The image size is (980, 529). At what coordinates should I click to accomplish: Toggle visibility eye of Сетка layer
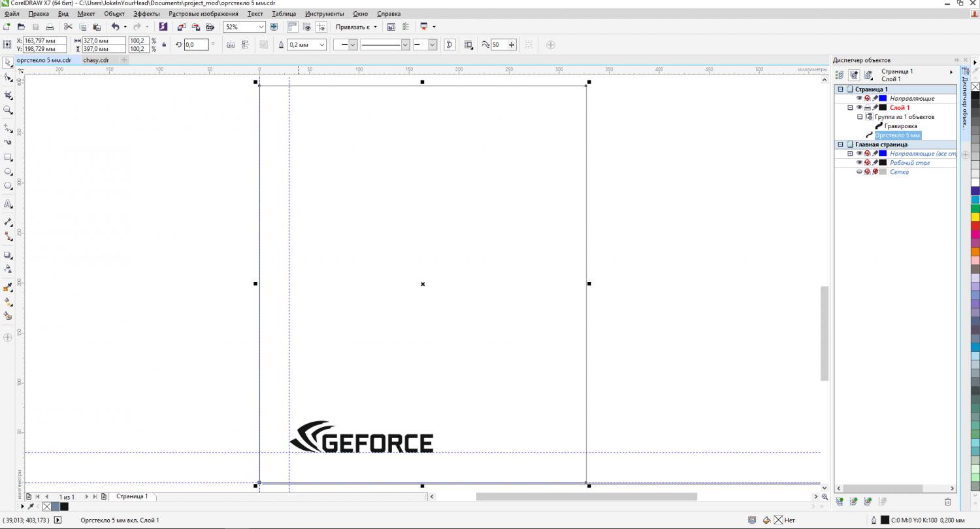point(859,171)
